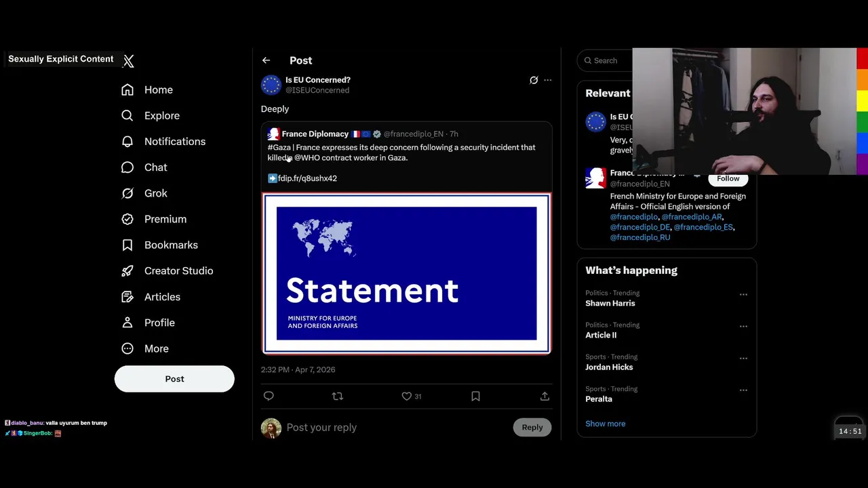Click the @francediplo_AR link
The image size is (868, 488).
692,217
